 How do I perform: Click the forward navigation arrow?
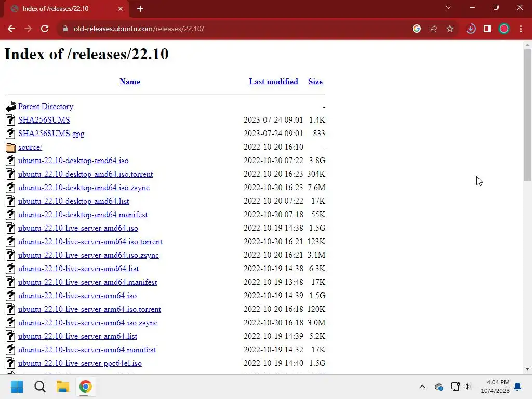tap(28, 29)
